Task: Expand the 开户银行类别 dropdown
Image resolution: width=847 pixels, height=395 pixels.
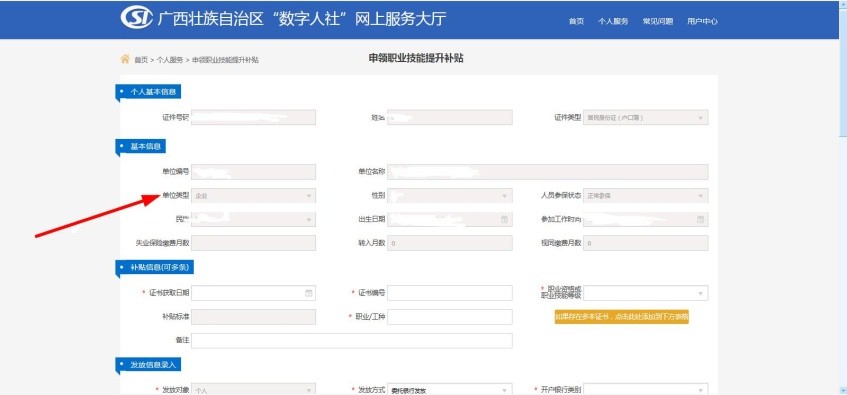Action: tap(645, 389)
